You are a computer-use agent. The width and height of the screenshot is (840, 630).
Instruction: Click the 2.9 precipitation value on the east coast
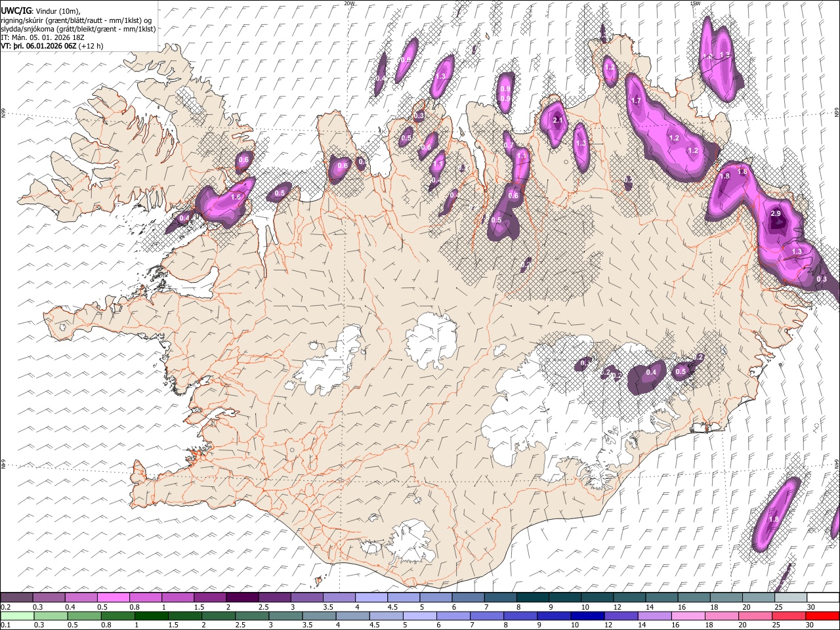click(776, 214)
